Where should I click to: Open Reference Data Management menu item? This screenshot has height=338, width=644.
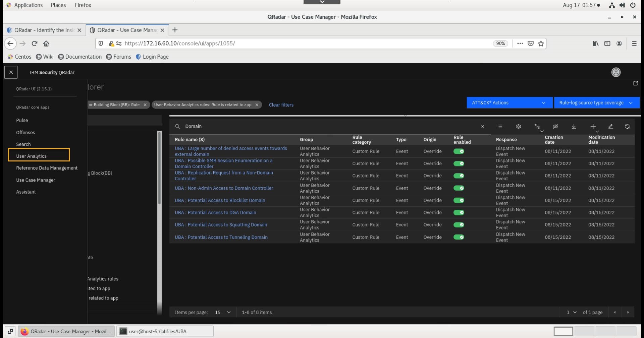(x=47, y=168)
